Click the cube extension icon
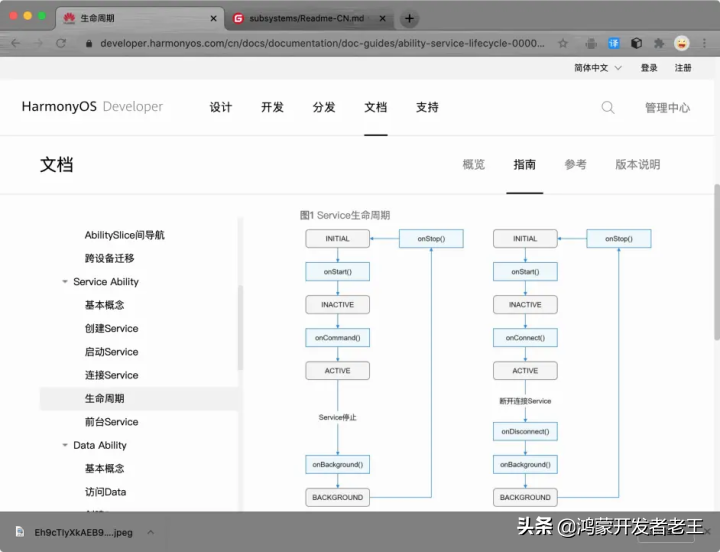The width and height of the screenshot is (720, 552). click(636, 43)
